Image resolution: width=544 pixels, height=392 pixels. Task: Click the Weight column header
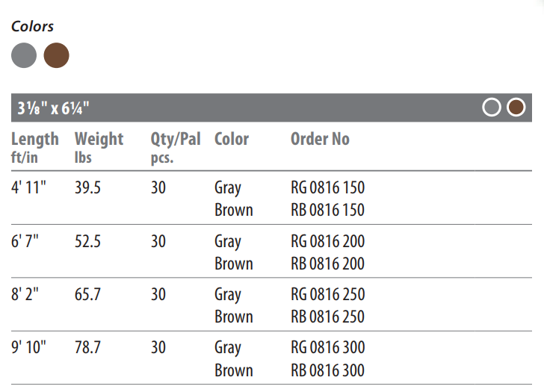click(x=99, y=147)
